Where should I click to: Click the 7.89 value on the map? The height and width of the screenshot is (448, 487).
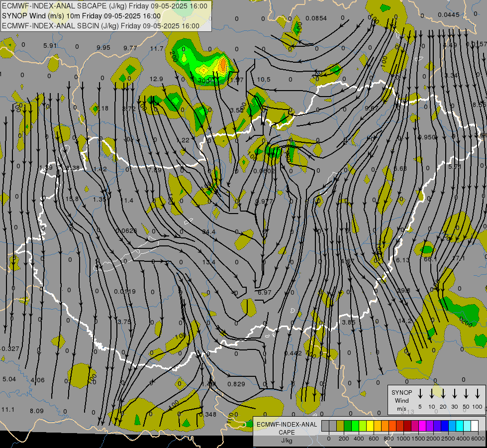click(x=155, y=170)
